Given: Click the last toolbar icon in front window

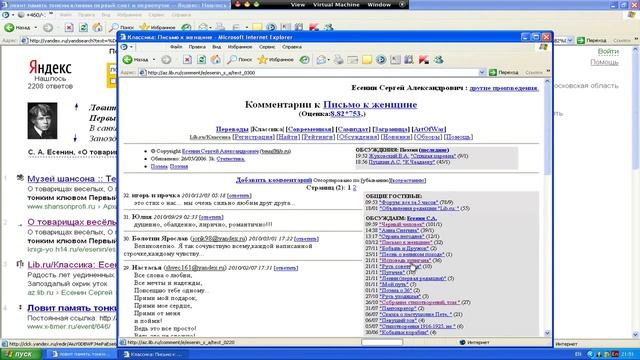Looking at the screenshot, I should pos(438,60).
